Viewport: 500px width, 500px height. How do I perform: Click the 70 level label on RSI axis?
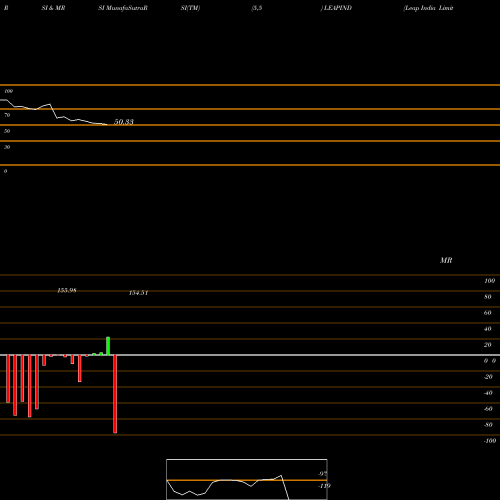(x=7, y=115)
